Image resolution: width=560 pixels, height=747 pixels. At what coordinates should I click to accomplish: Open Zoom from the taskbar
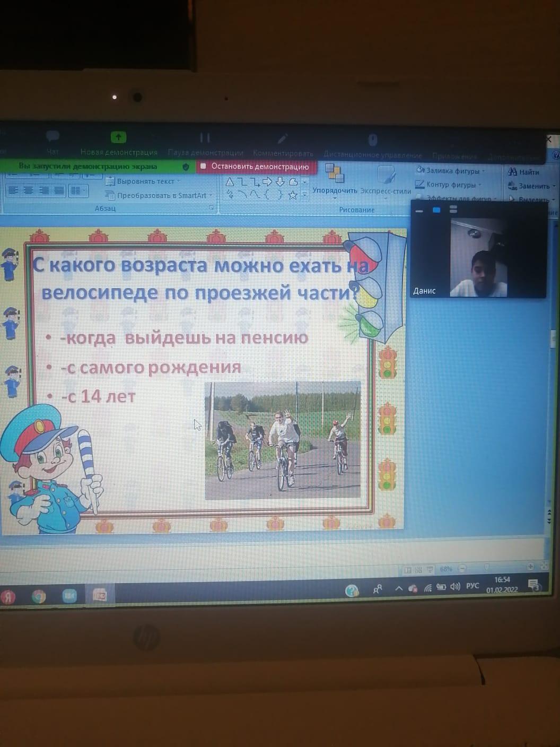pyautogui.click(x=69, y=596)
